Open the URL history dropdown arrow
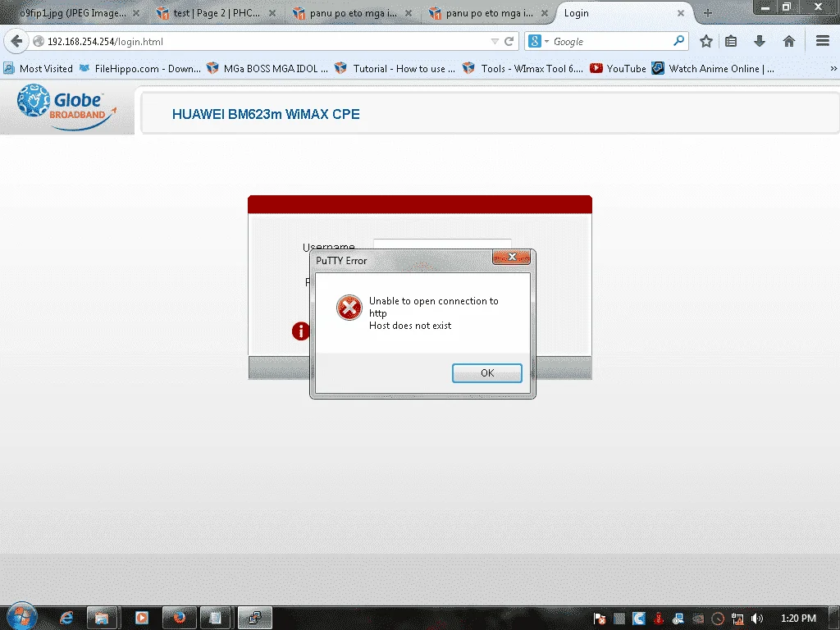Viewport: 840px width, 630px height. [495, 41]
